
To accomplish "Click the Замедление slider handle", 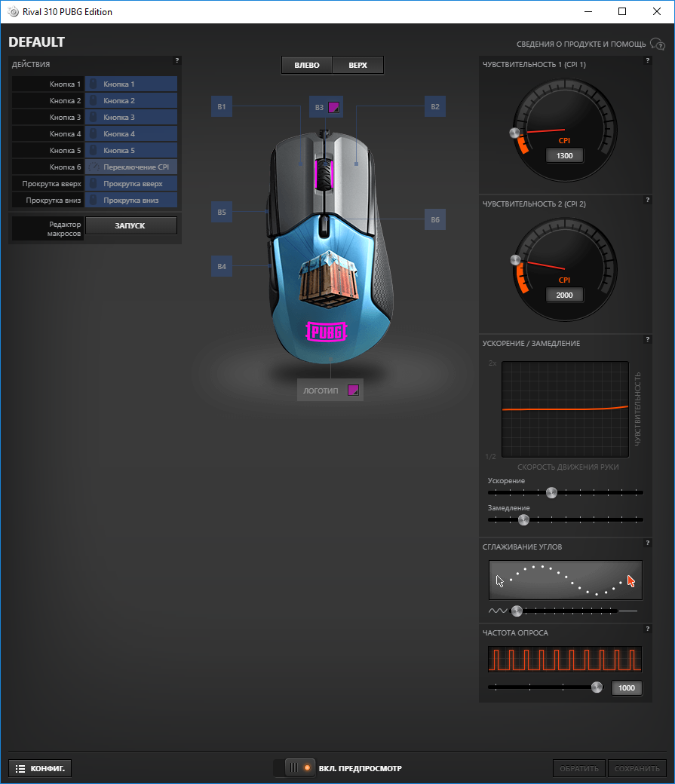I will (523, 519).
